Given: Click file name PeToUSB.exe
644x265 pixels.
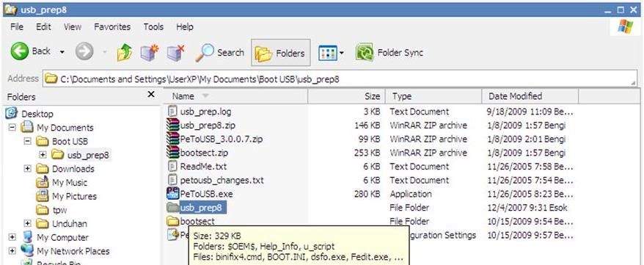Looking at the screenshot, I should [x=207, y=194].
